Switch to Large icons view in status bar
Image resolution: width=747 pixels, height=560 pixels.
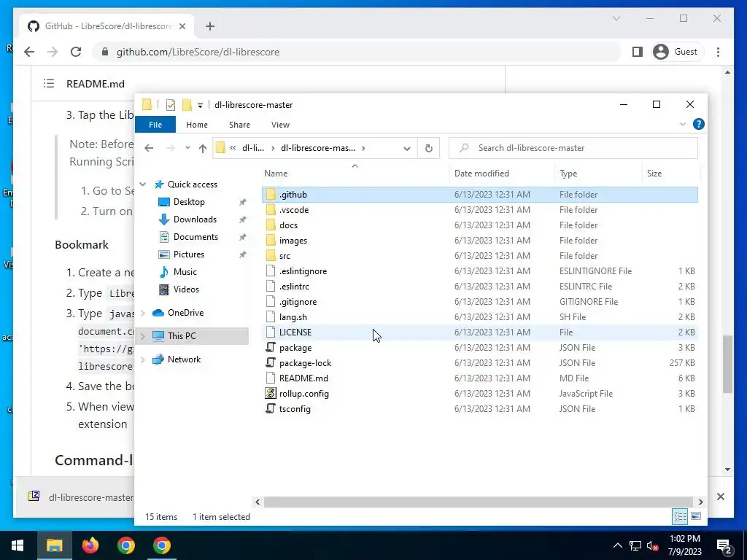click(695, 516)
